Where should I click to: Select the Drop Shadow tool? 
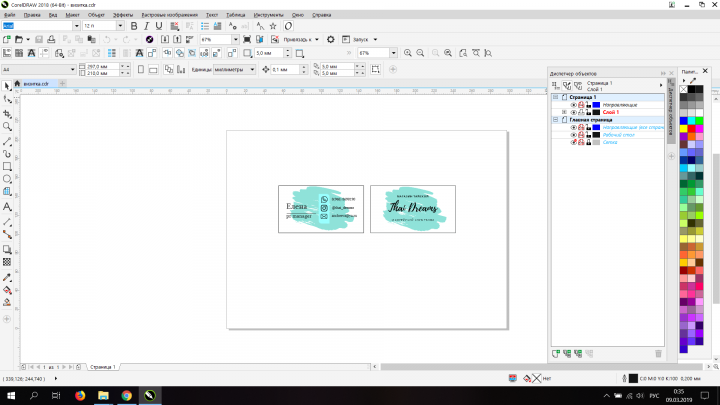coord(7,249)
